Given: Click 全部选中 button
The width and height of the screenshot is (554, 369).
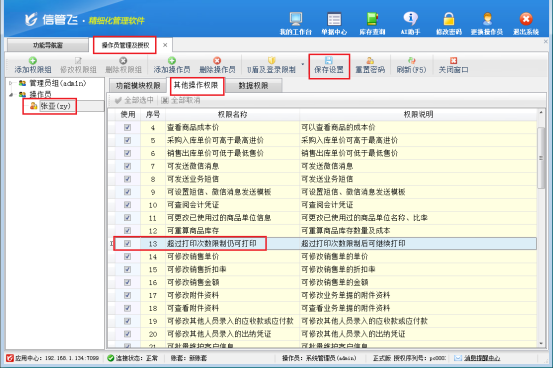Looking at the screenshot, I should point(135,100).
